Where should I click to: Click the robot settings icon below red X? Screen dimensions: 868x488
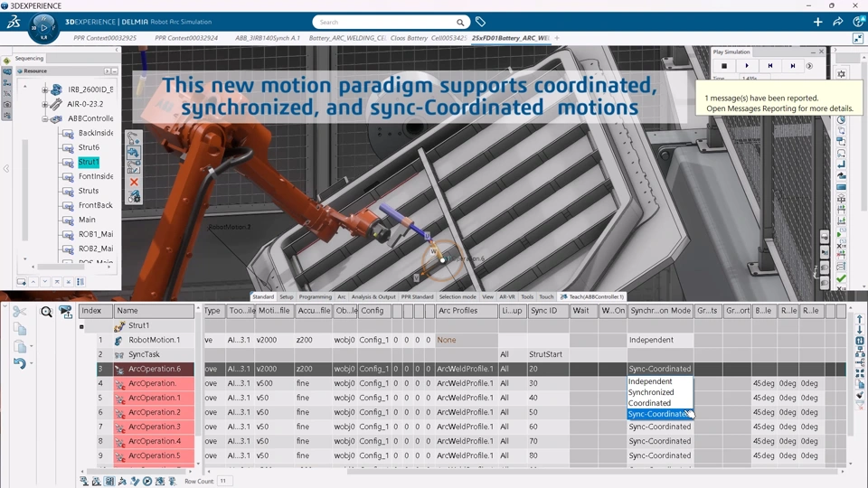(x=134, y=196)
